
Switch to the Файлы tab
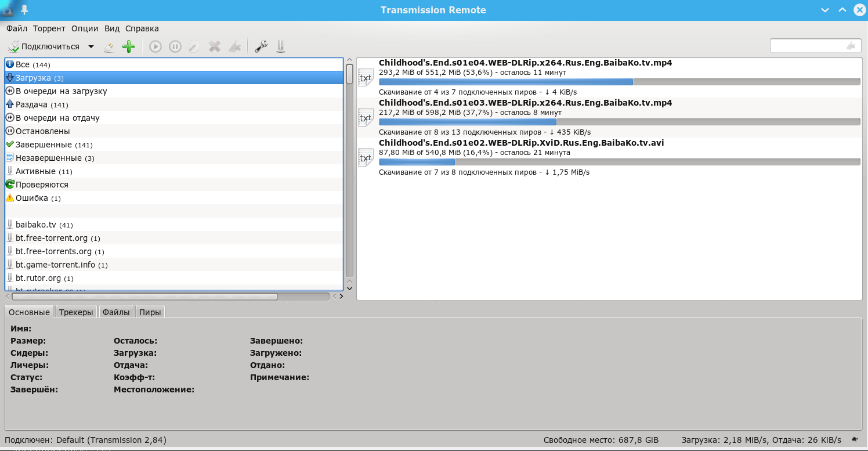pos(116,312)
